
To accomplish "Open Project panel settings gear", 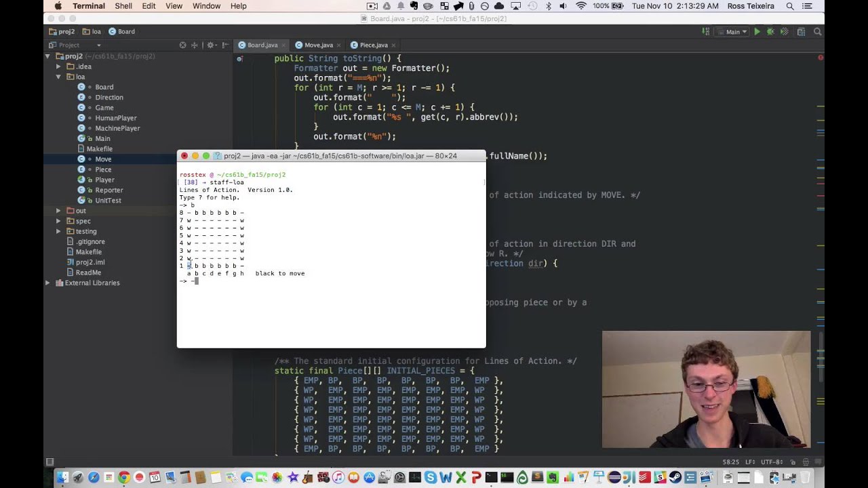I will pyautogui.click(x=211, y=45).
